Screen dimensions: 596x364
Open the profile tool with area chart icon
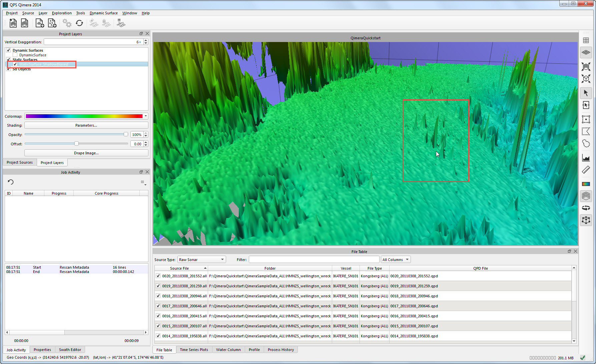[x=586, y=157]
